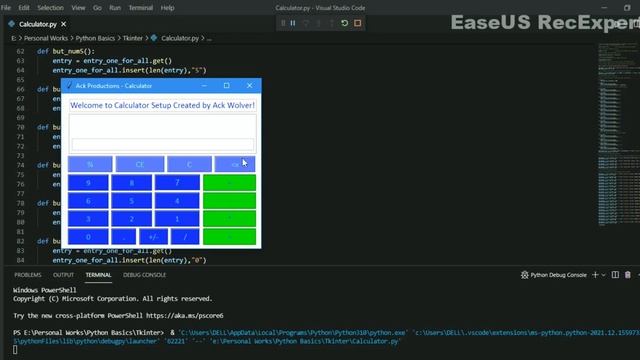Click Python Basics breadcrumb segment
The height and width of the screenshot is (360, 640).
tap(95, 38)
